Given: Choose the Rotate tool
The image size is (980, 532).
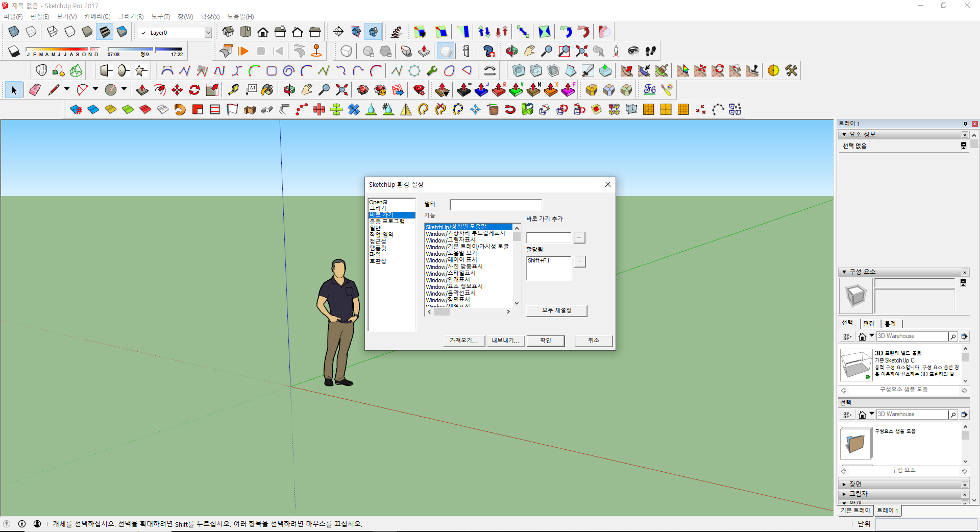Looking at the screenshot, I should pyautogui.click(x=194, y=90).
